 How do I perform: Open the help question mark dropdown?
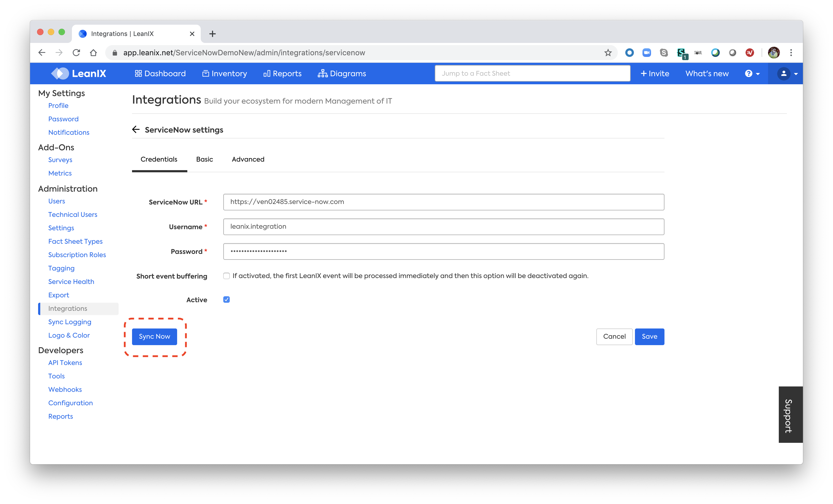[752, 74]
